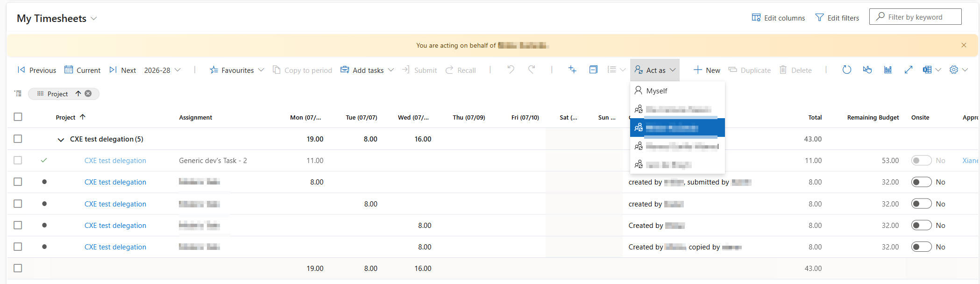
Task: Open the Act as dropdown
Action: (655, 70)
